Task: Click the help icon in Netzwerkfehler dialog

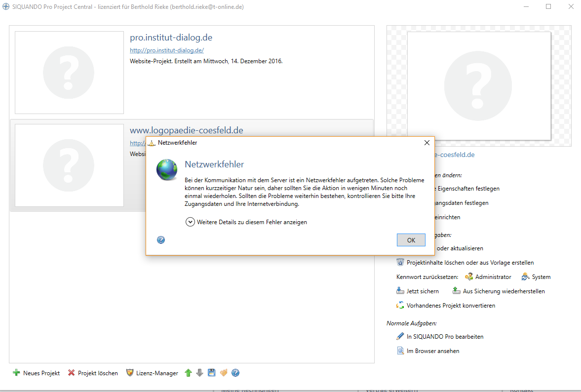Action: point(161,240)
